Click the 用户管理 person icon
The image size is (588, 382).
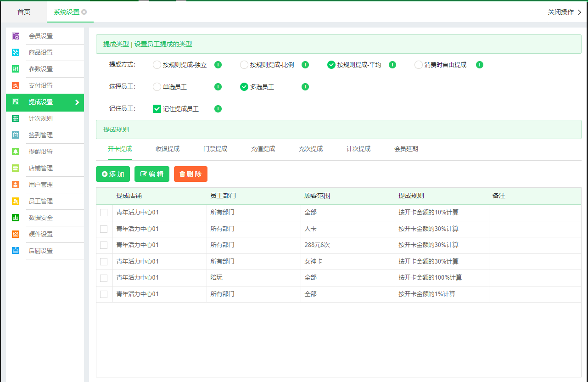[16, 185]
